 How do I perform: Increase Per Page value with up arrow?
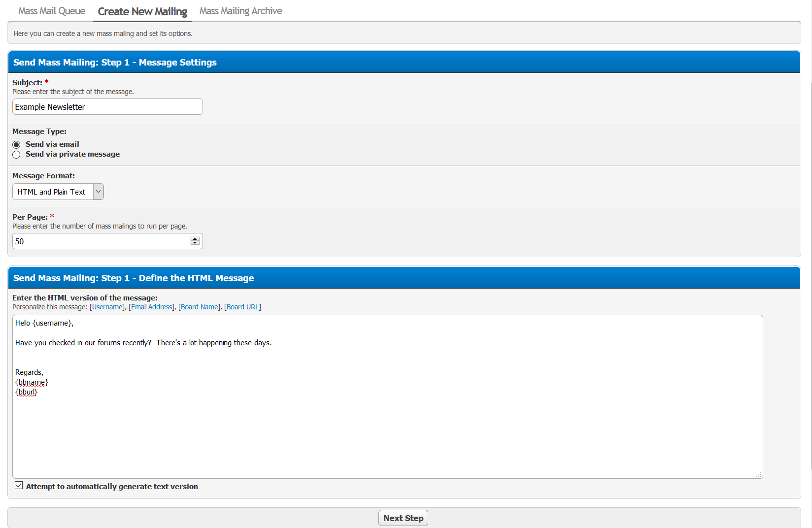pos(195,239)
